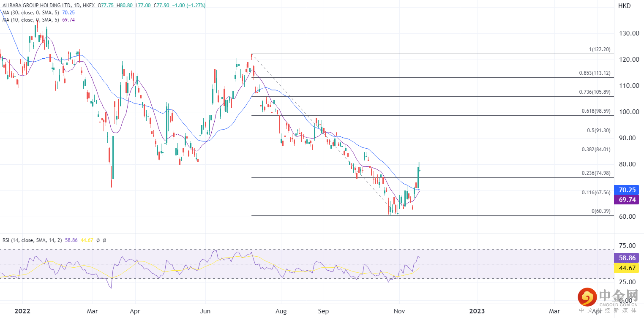Click the Jun time axis label
This screenshot has width=644, height=318.
[205, 311]
